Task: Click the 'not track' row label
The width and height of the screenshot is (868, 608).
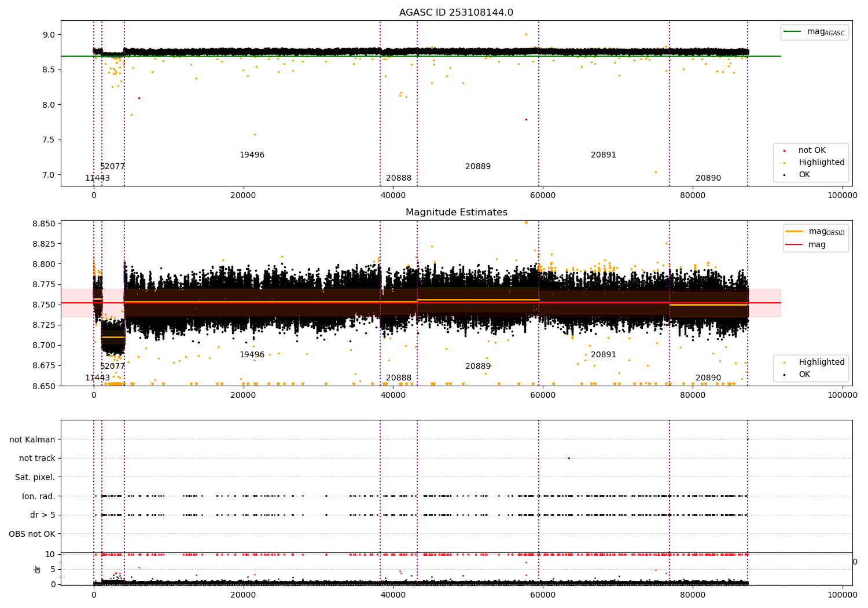Action: pos(37,459)
